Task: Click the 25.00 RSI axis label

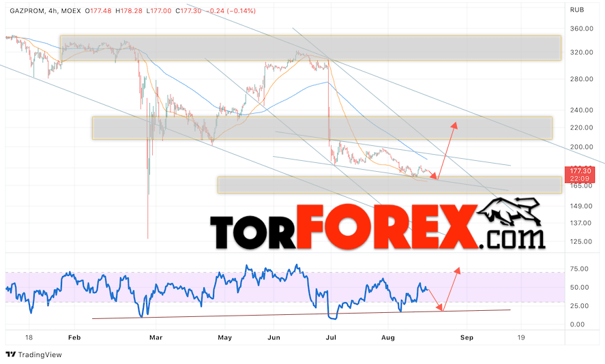Action: [579, 306]
